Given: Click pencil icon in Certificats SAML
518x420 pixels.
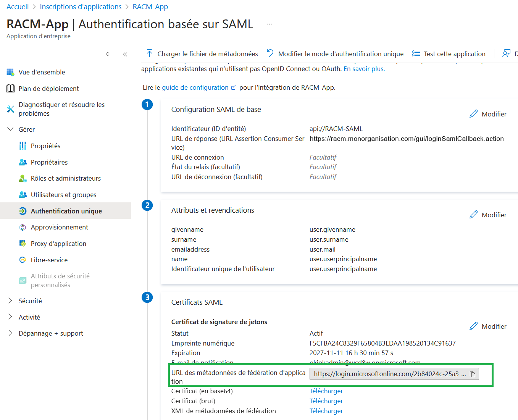Looking at the screenshot, I should [x=474, y=326].
